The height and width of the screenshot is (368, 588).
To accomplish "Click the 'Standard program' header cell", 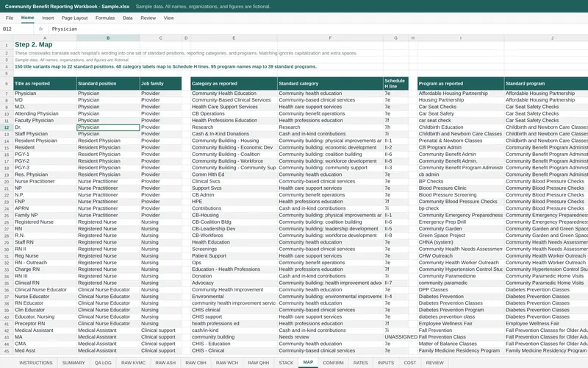I will 546,83.
